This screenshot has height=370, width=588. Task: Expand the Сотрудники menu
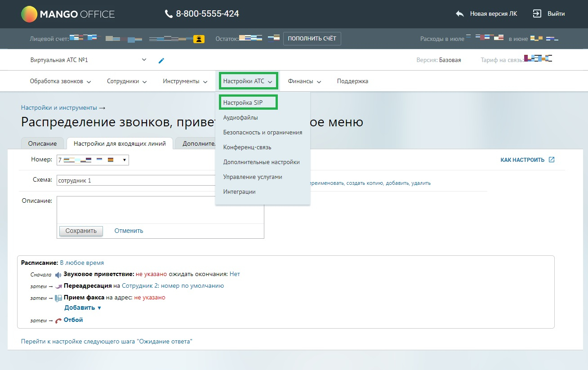(x=127, y=81)
